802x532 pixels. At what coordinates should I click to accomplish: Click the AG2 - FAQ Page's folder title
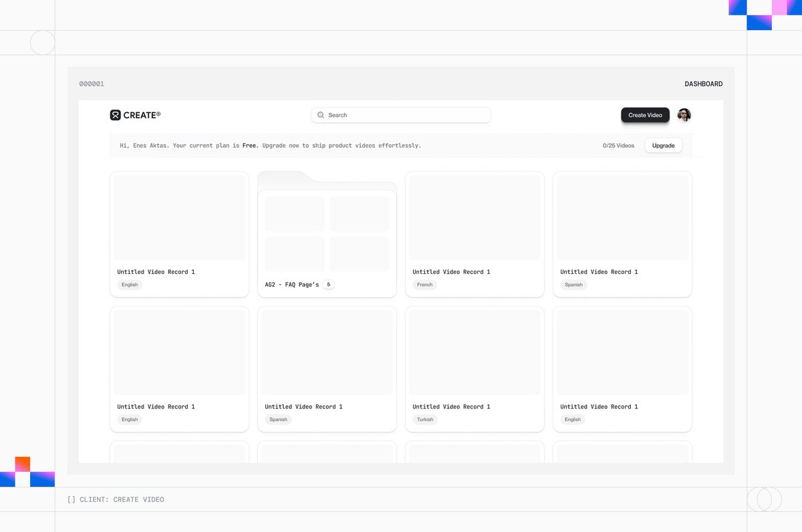tap(292, 285)
